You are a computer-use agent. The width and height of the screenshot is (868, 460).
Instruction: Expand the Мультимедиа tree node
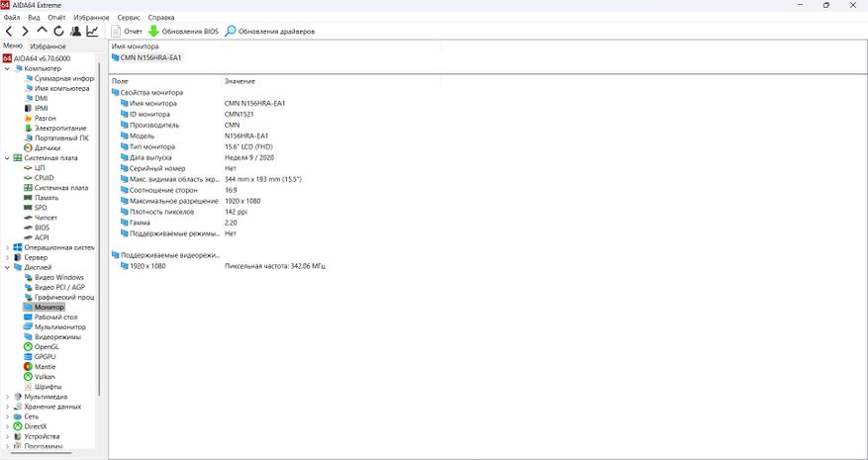7,397
